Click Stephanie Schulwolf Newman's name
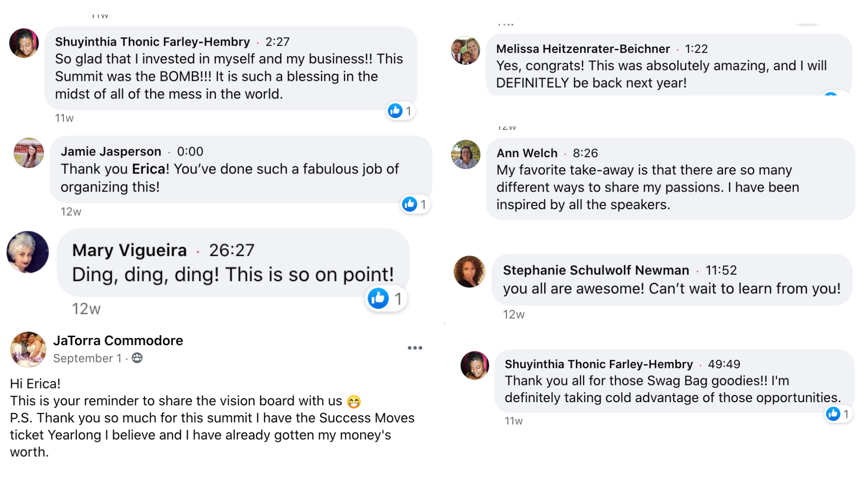This screenshot has height=488, width=868. 596,270
